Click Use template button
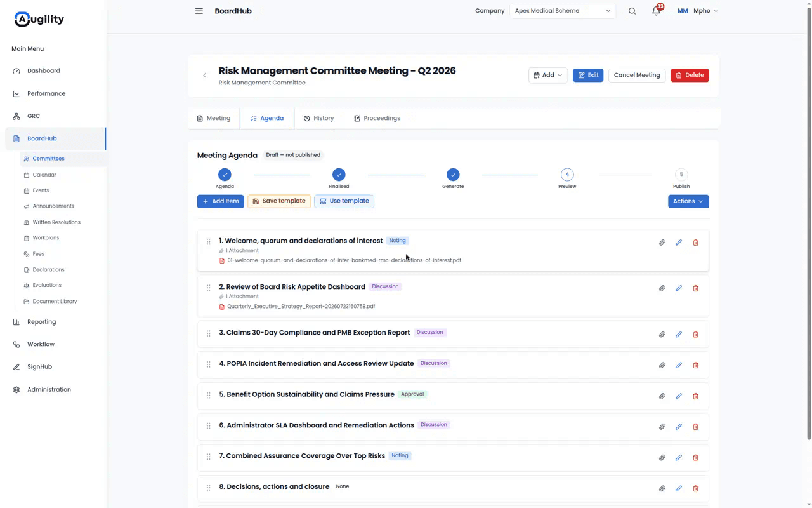The height and width of the screenshot is (508, 812). (344, 201)
